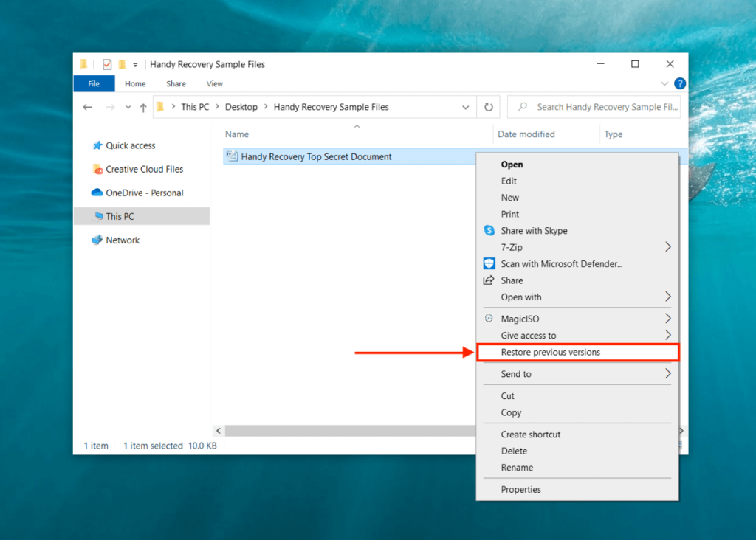Select Restore previous versions in context menu

pos(577,352)
